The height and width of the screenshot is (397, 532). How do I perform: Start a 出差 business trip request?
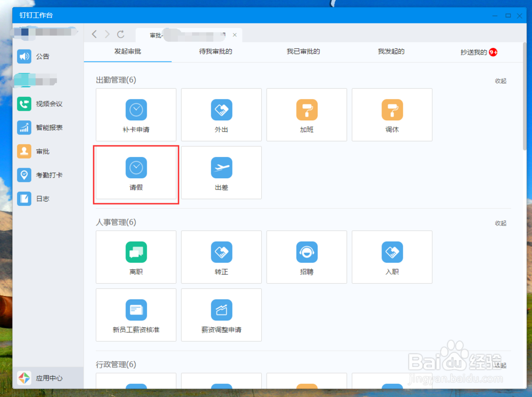tap(221, 172)
